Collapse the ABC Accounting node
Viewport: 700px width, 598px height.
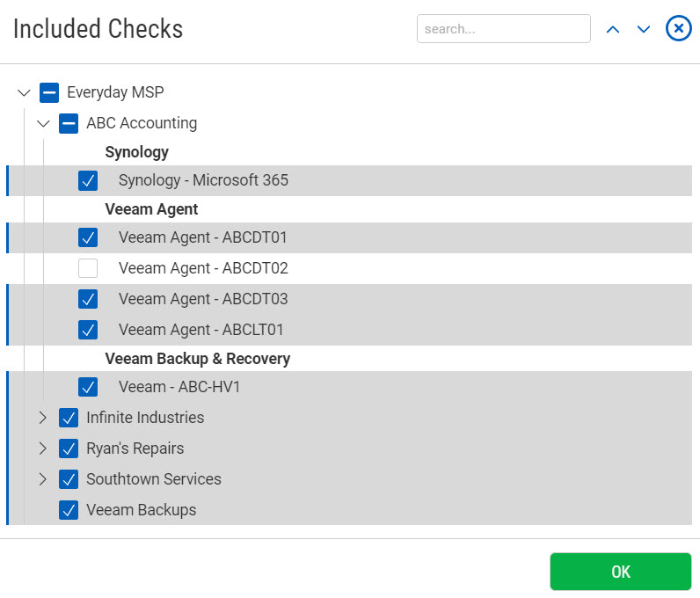(x=43, y=123)
